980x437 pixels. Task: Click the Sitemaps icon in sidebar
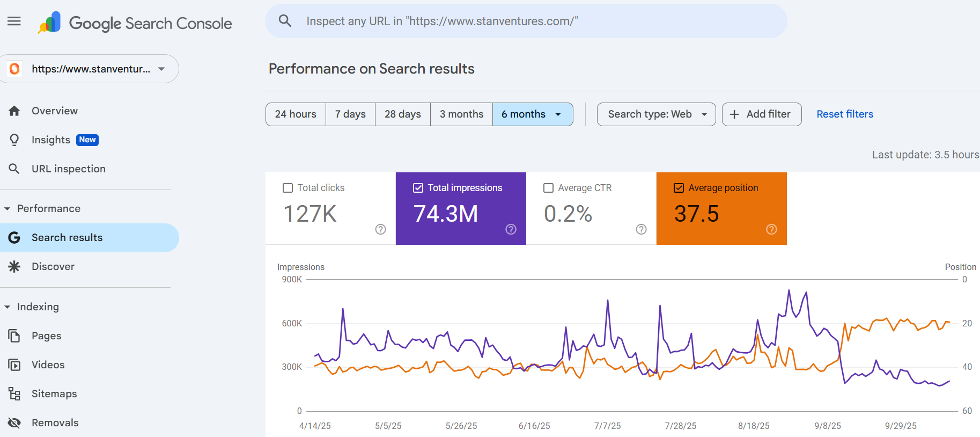pos(14,394)
